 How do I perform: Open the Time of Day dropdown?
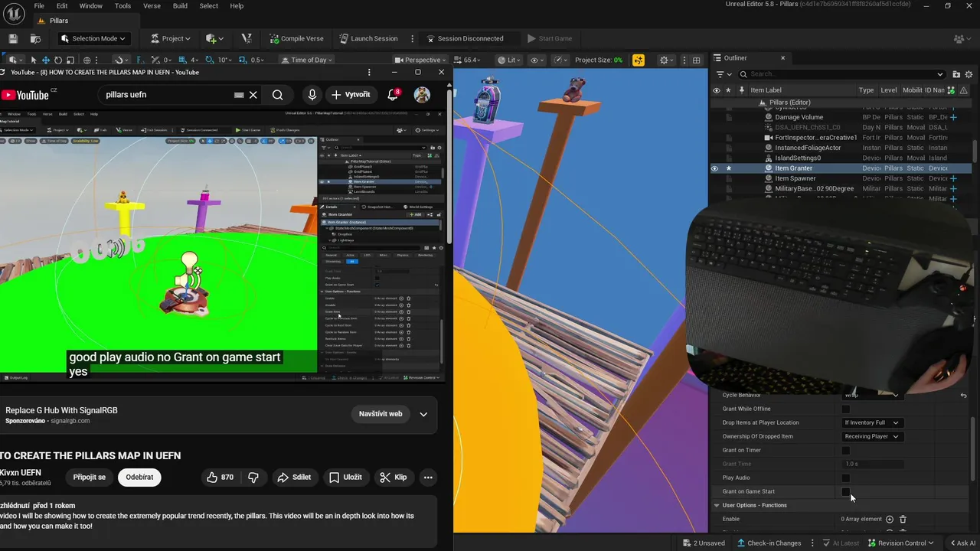click(x=306, y=60)
